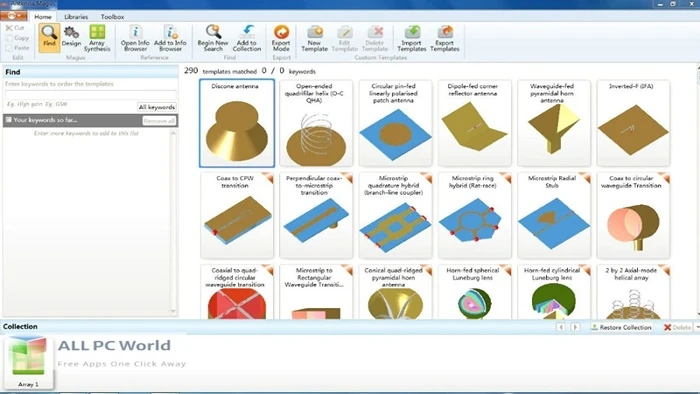Screen dimensions: 700x394
Task: Show next collection item with right arrow
Action: [575, 327]
